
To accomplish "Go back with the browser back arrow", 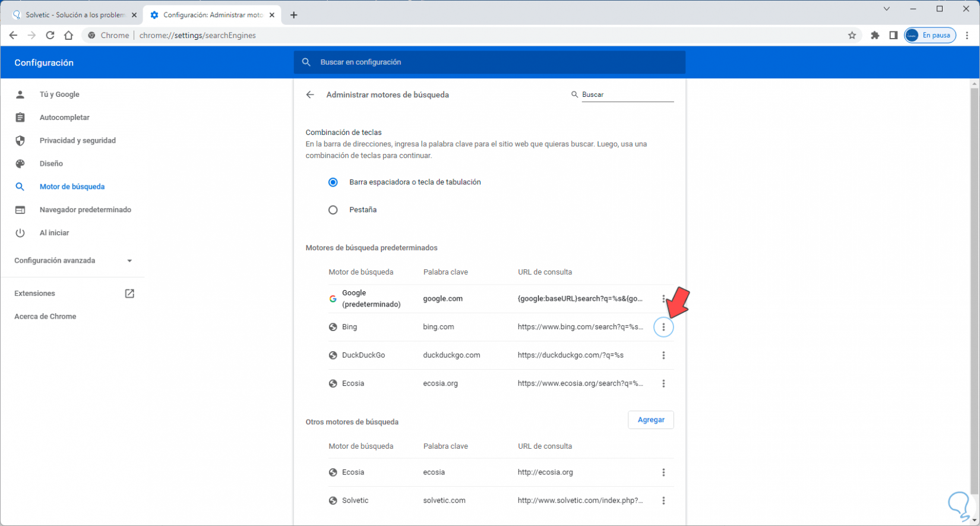I will coord(13,35).
